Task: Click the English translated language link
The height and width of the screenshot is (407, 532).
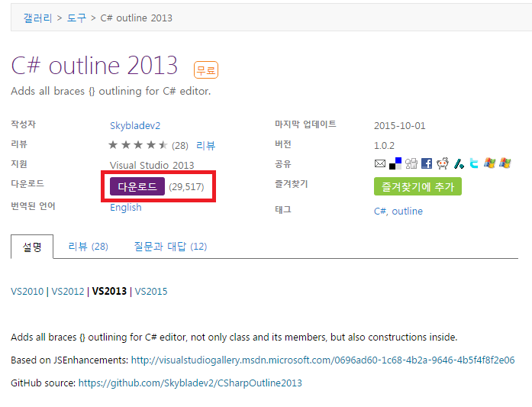Action: click(x=125, y=208)
